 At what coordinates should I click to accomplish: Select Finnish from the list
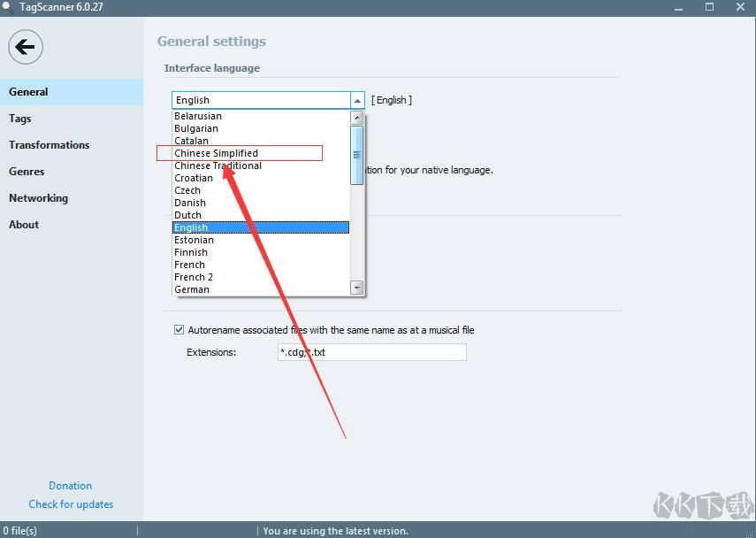pos(261,252)
